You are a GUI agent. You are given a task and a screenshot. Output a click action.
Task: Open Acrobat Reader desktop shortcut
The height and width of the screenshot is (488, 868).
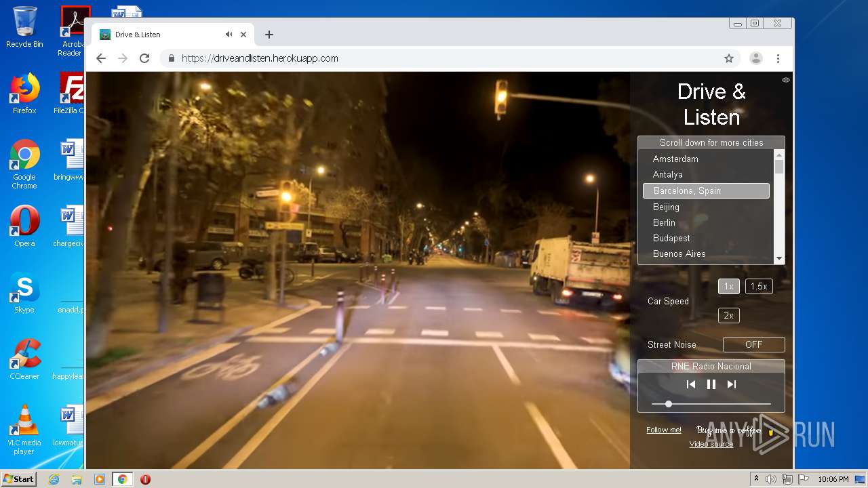pos(71,31)
